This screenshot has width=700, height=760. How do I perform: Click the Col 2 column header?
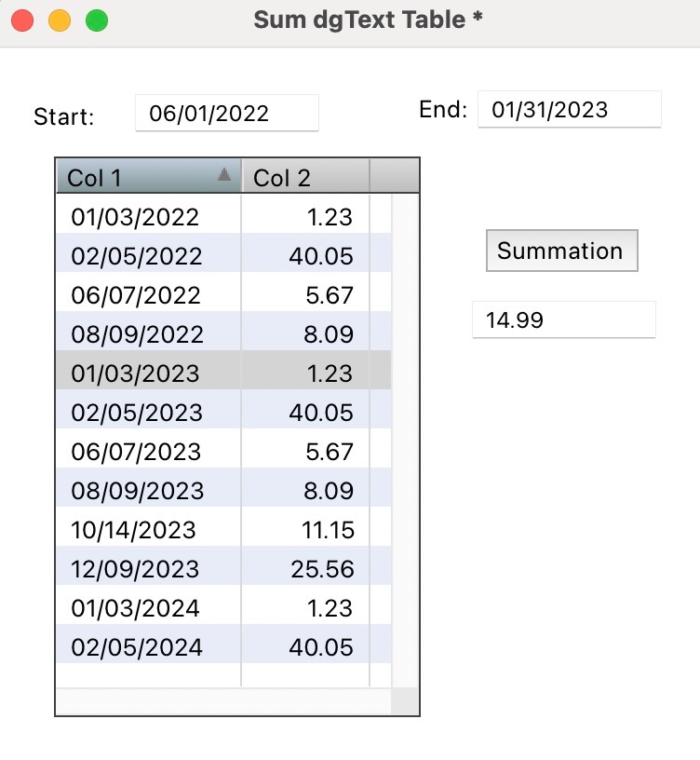pyautogui.click(x=305, y=178)
